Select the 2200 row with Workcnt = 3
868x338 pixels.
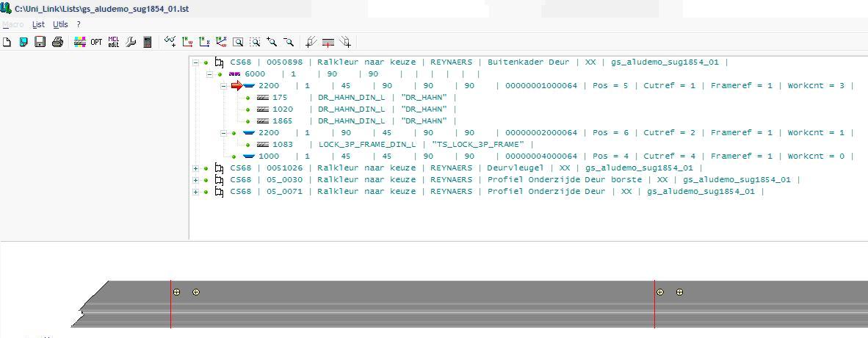click(x=557, y=86)
